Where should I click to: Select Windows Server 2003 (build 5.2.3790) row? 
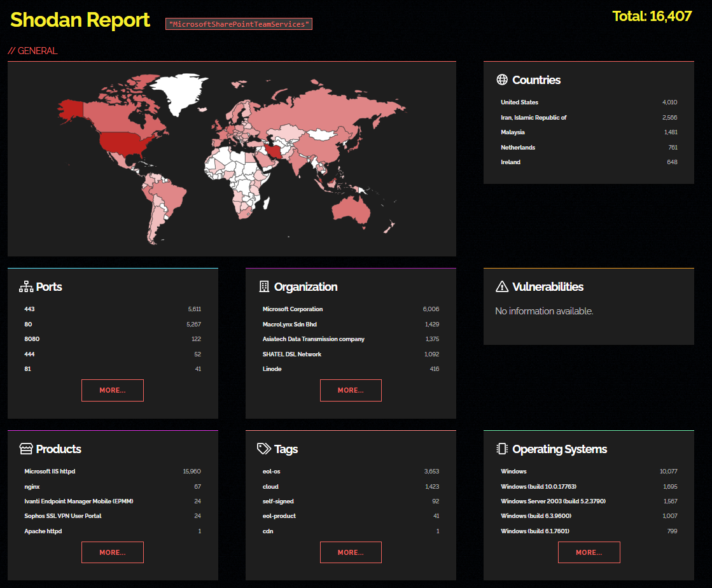click(x=589, y=501)
